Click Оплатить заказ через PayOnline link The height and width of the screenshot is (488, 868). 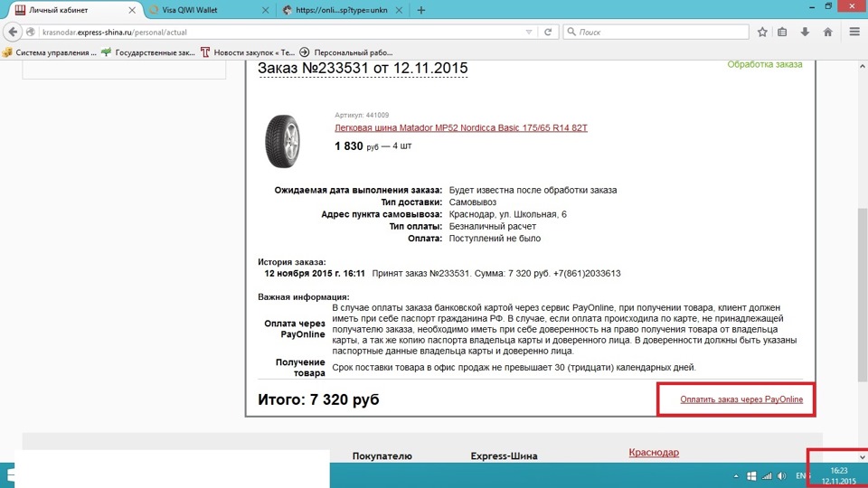pyautogui.click(x=741, y=399)
